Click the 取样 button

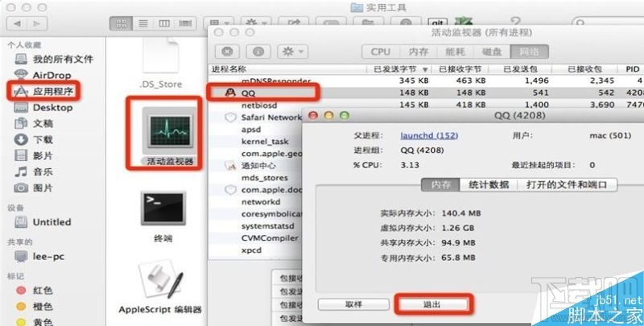pos(353,304)
